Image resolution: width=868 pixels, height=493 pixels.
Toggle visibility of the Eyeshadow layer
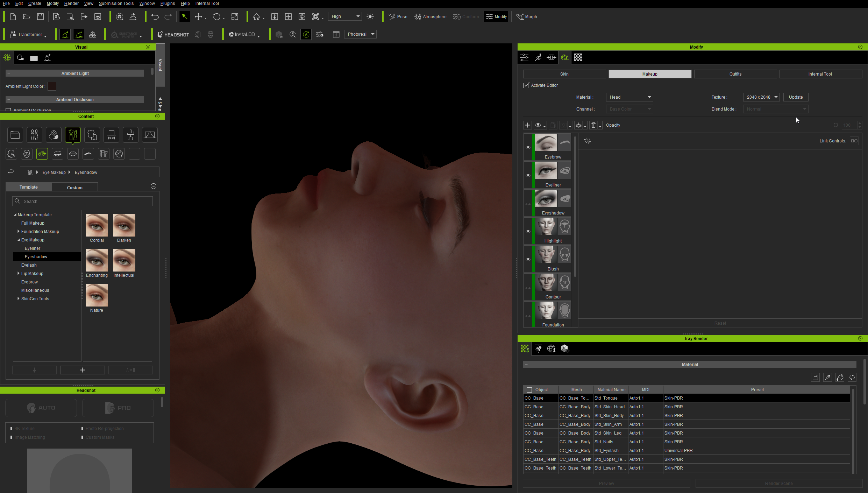(528, 204)
